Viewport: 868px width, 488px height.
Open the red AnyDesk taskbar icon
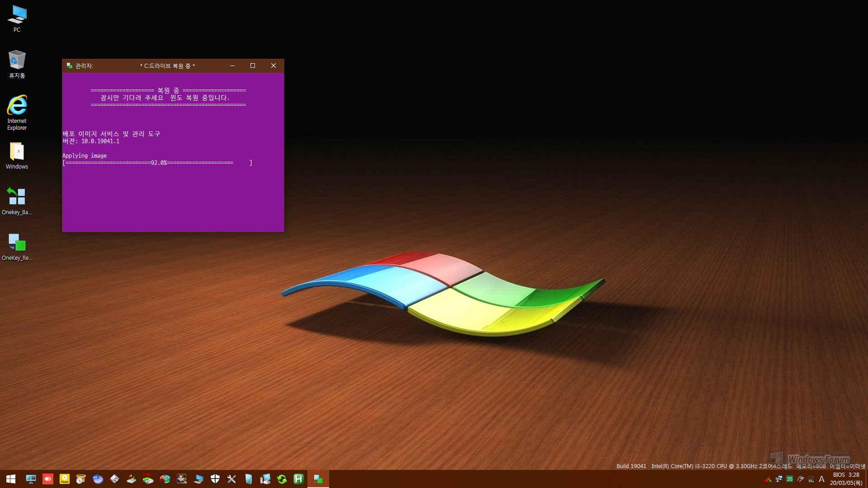(x=48, y=479)
